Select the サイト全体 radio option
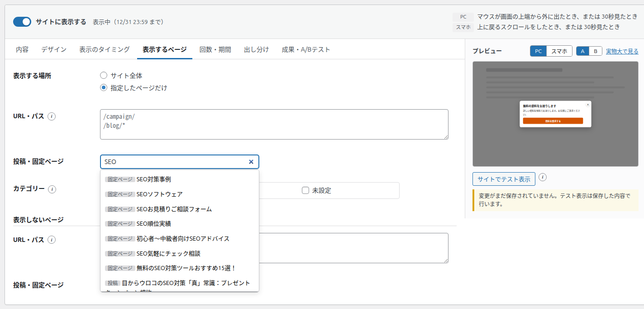The width and height of the screenshot is (644, 309). pos(104,76)
